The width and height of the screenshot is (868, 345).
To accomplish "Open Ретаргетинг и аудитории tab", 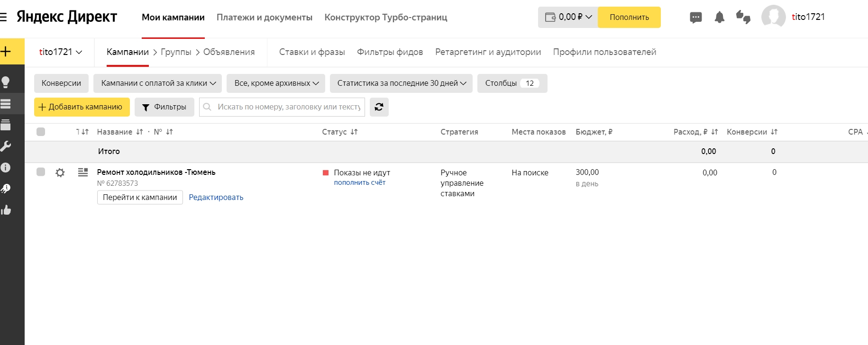I will click(x=488, y=52).
